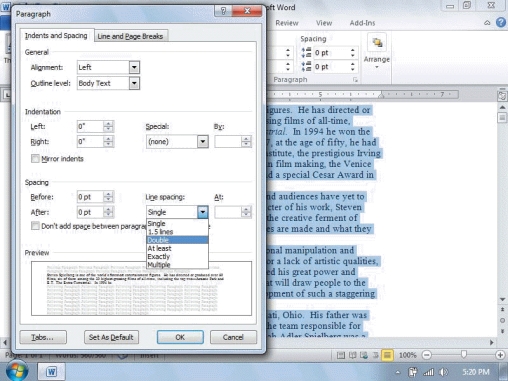508x381 pixels.
Task: Click the Select Browse Object circle icon
Action: point(502,320)
